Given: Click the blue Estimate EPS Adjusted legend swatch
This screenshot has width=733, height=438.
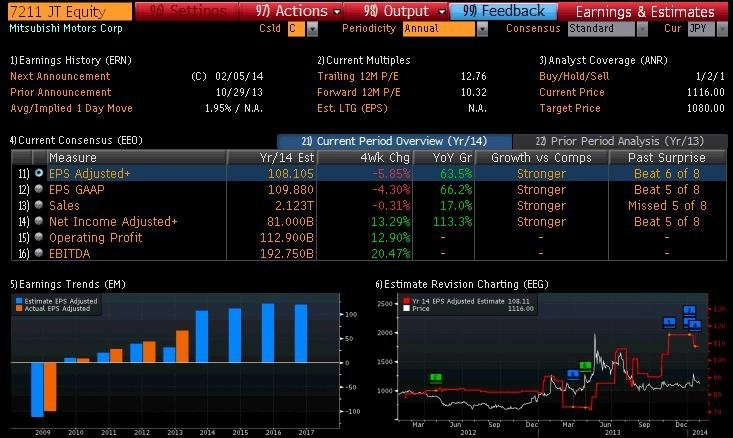Looking at the screenshot, I should [19, 302].
